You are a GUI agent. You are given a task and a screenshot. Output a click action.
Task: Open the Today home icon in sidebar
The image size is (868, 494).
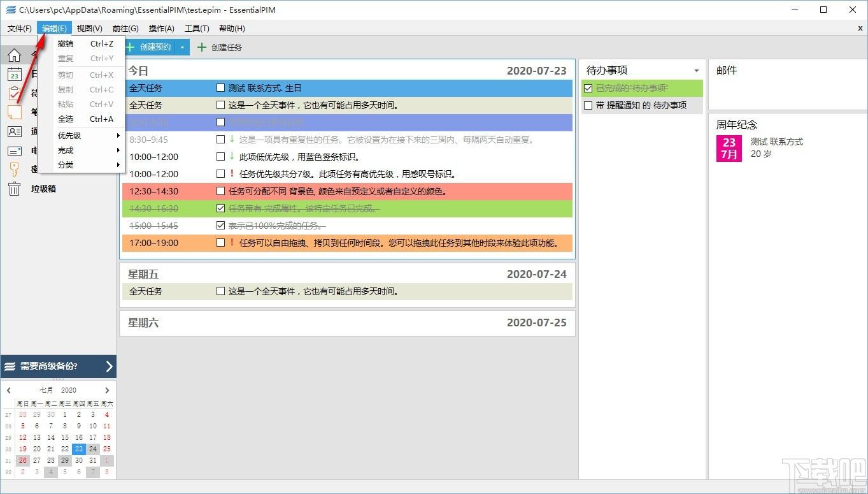[14, 55]
